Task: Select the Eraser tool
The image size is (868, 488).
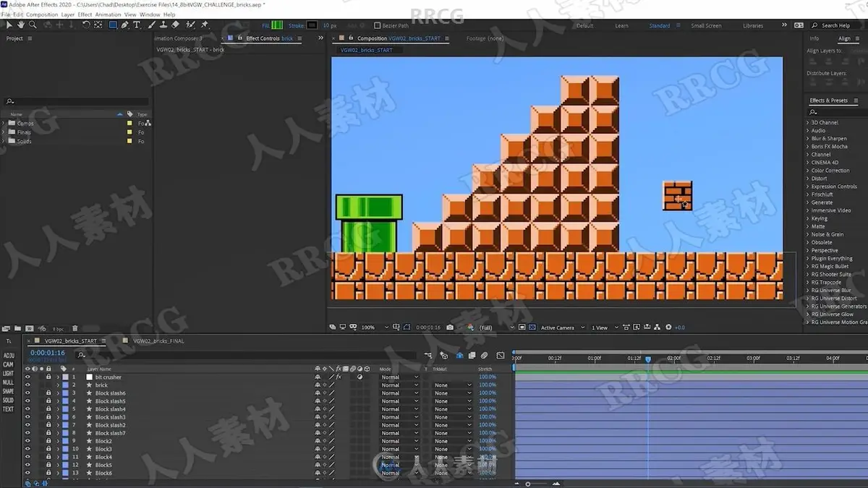Action: point(175,25)
